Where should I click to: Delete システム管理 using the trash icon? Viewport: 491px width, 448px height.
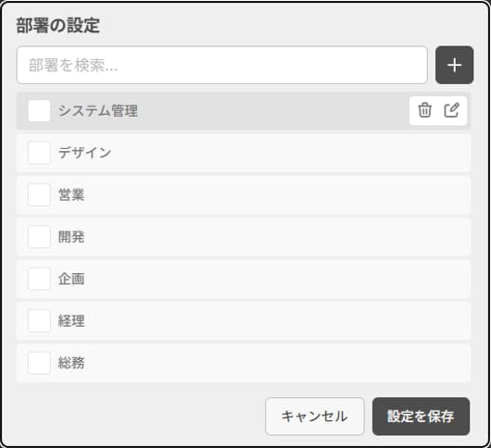[x=424, y=110]
